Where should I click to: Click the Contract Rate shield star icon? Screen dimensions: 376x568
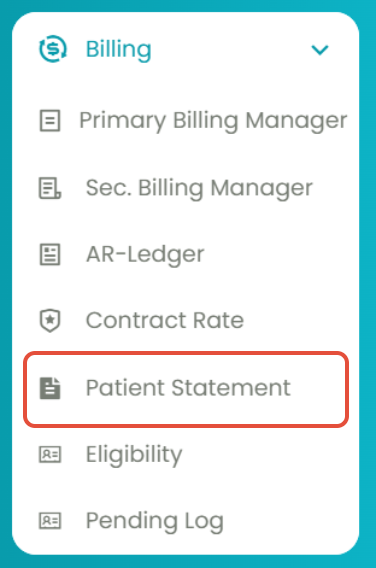click(x=50, y=321)
